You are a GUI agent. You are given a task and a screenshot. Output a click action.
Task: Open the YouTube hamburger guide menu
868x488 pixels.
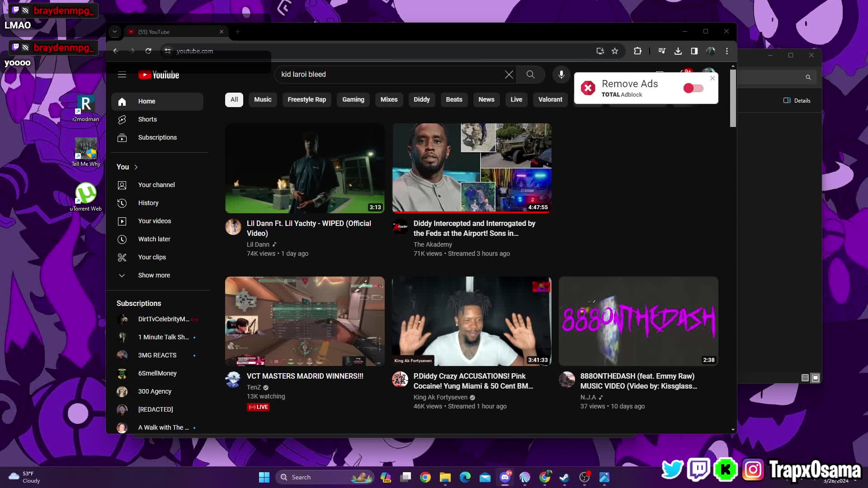pyautogui.click(x=122, y=75)
